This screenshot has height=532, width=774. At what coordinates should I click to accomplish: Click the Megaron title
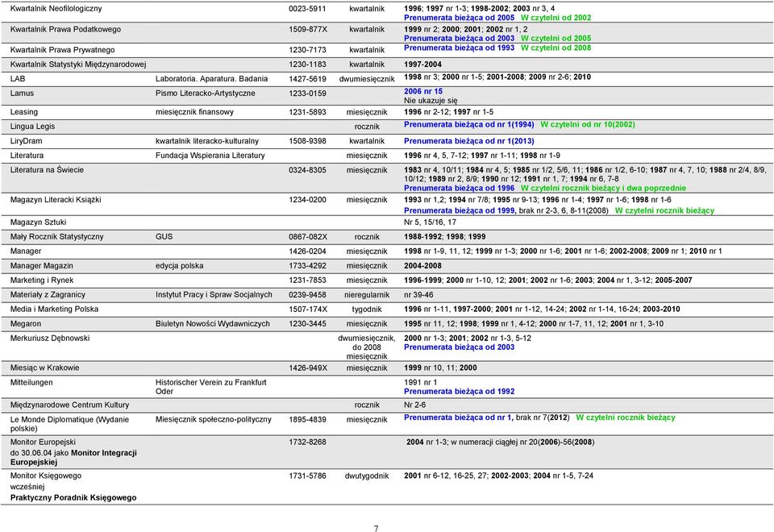pos(26,324)
